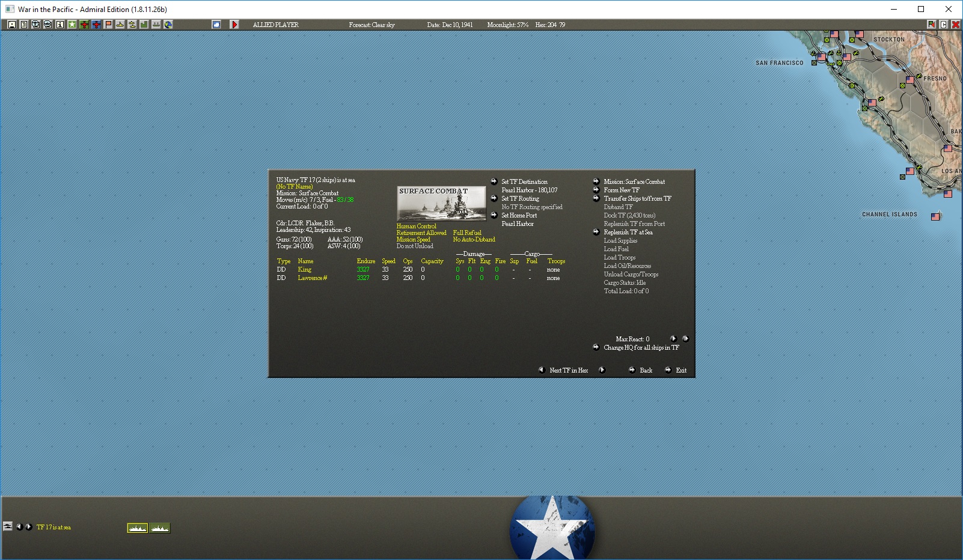This screenshot has width=963, height=560.
Task: Go to previous TF in hex arrow
Action: pos(542,370)
